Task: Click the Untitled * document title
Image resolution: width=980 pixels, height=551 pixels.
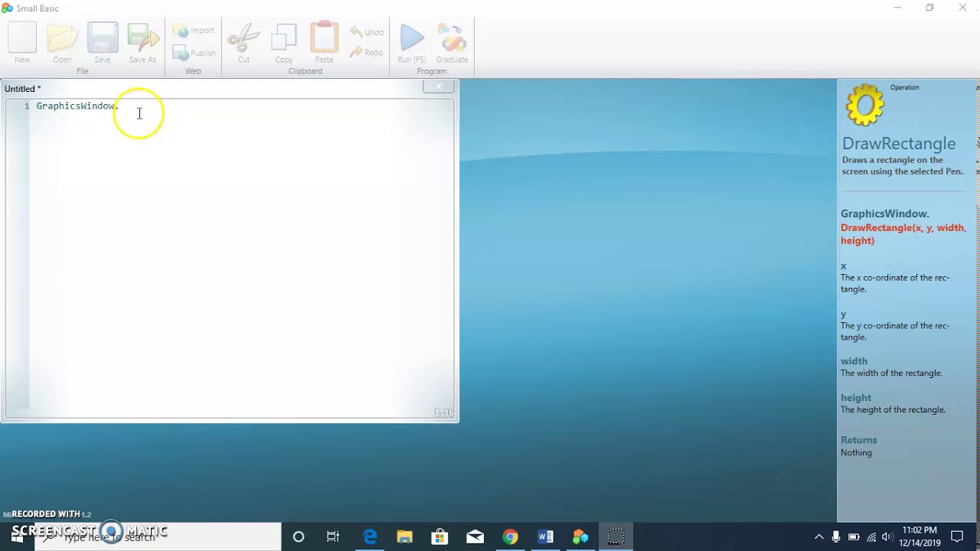Action: click(23, 89)
